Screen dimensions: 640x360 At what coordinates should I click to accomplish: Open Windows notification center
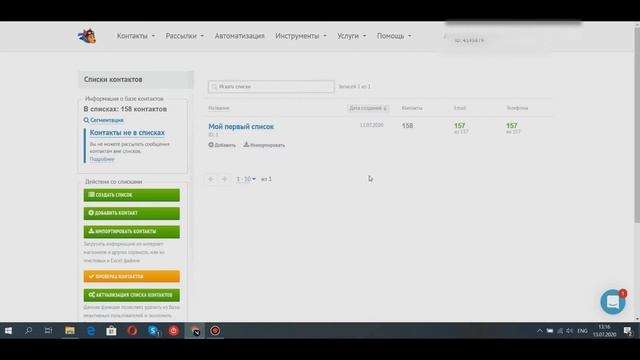628,331
